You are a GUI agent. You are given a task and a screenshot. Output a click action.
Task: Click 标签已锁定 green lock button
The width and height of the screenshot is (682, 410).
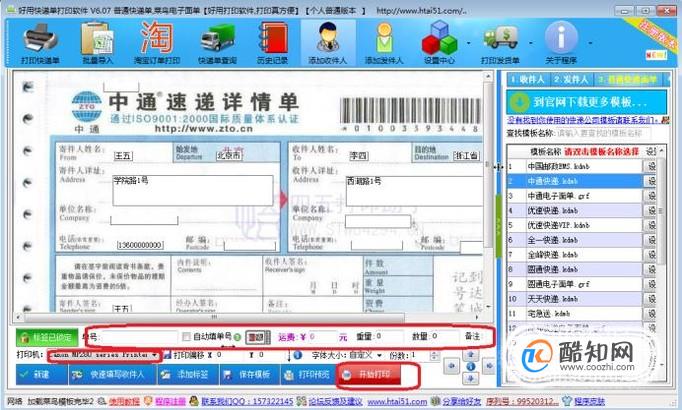tap(47, 337)
